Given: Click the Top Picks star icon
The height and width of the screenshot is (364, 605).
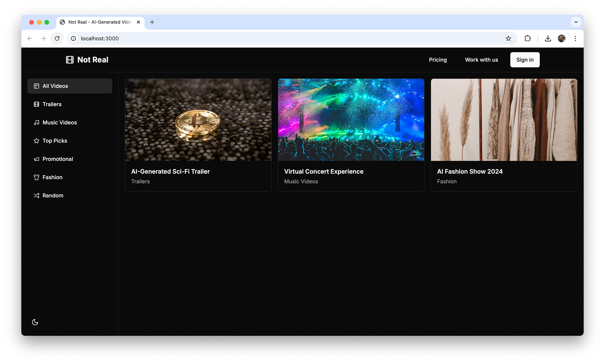Looking at the screenshot, I should 37,141.
